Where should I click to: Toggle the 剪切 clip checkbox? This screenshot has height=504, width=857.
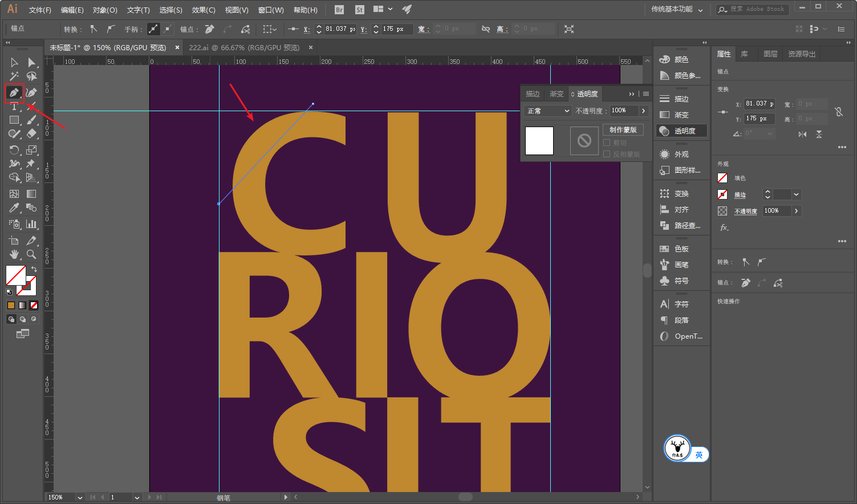[607, 143]
